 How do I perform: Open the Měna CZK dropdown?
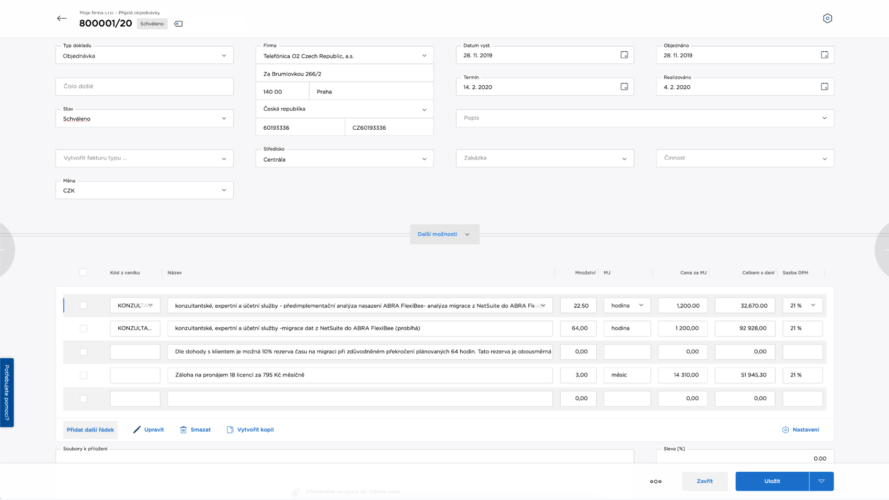(144, 190)
